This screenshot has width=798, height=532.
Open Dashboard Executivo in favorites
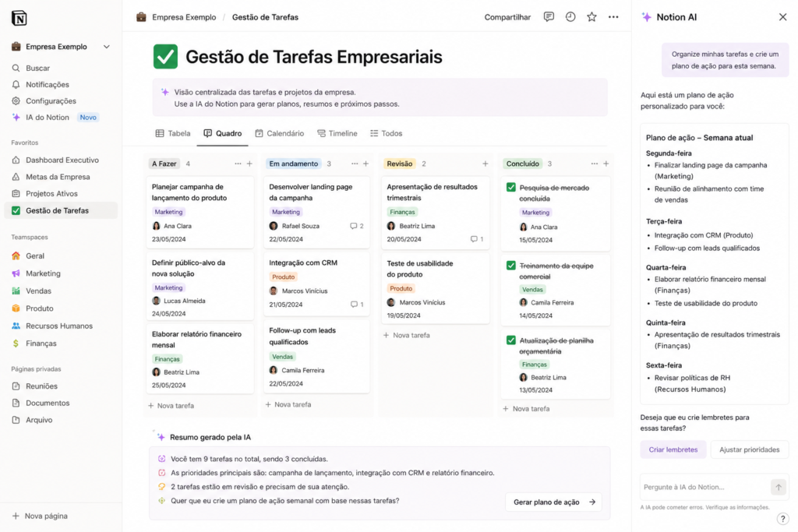55,160
